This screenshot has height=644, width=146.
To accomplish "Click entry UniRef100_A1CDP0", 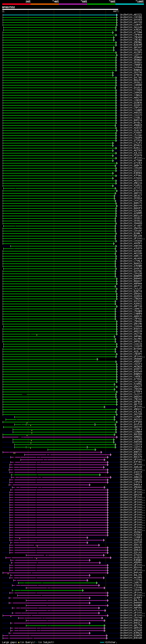I will [131, 53].
